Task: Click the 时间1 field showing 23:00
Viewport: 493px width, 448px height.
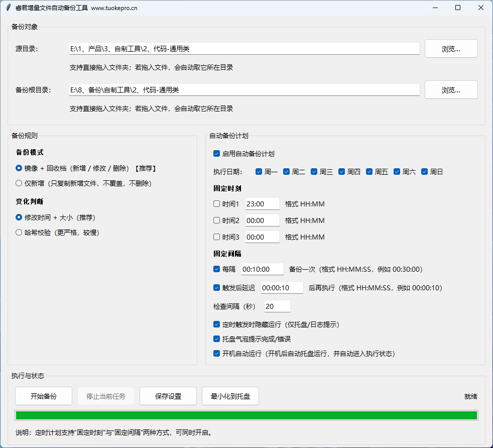Action: click(262, 204)
